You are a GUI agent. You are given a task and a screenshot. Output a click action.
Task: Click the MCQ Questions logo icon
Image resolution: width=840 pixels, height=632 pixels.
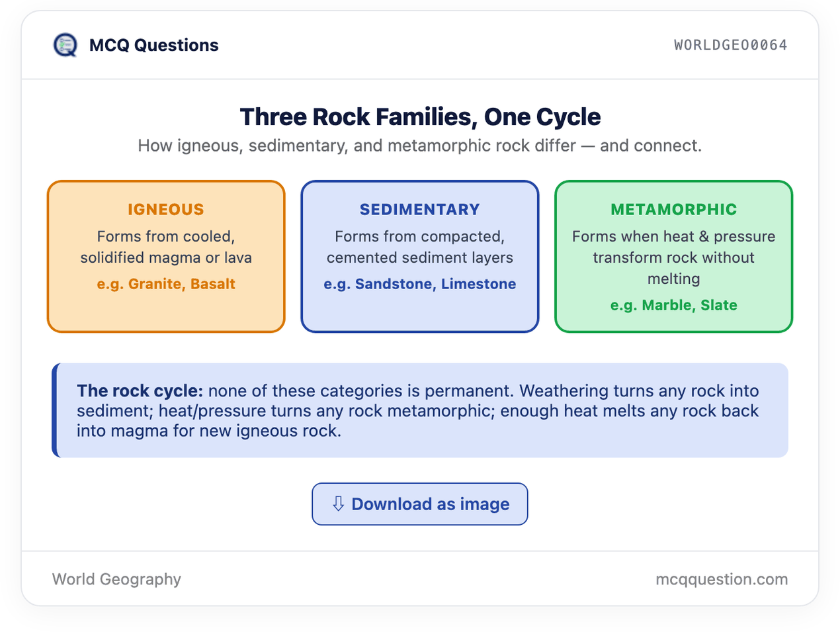65,45
